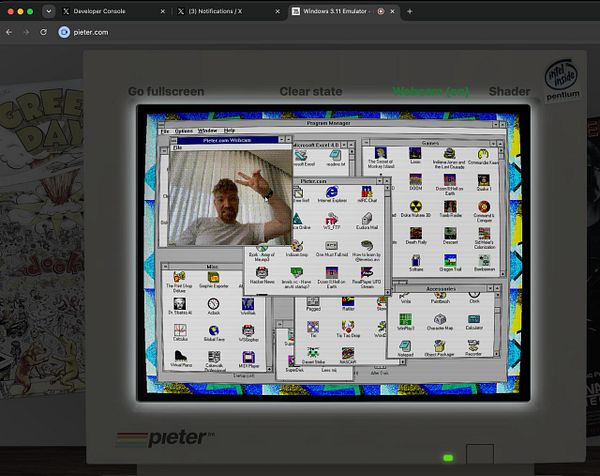
Task: Launch mIRC Chat in the Pieter.com group
Action: 367,194
